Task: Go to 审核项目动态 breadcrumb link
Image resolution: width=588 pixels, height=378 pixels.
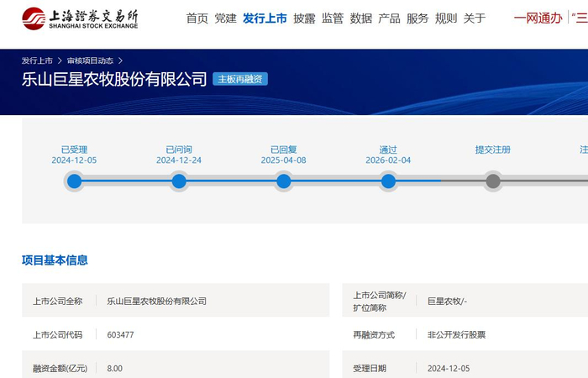Action: (x=90, y=60)
